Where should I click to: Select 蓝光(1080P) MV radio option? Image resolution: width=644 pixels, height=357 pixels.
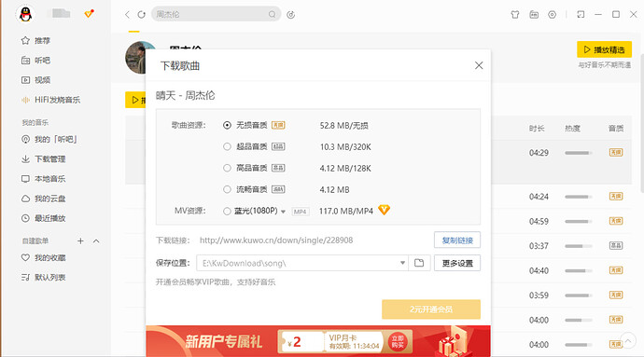(x=227, y=211)
